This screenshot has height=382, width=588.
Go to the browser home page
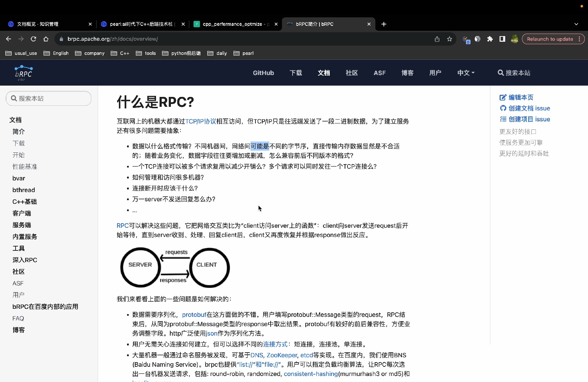(x=46, y=39)
